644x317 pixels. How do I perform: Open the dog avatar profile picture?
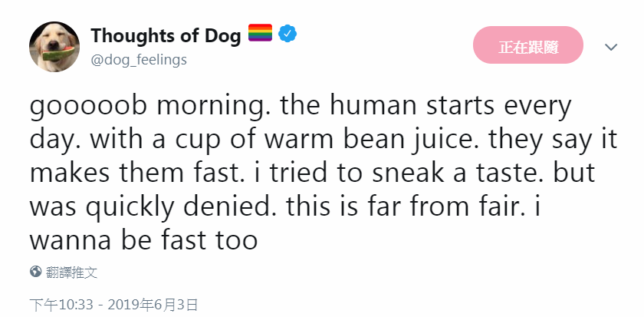[x=54, y=47]
